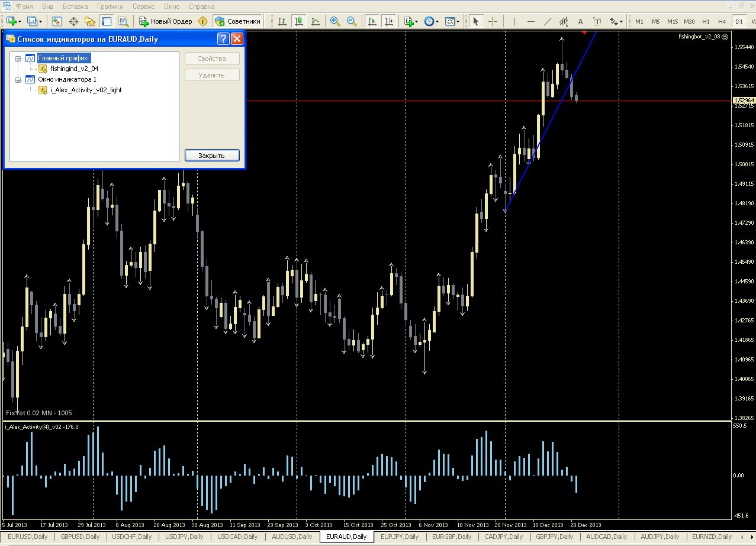Viewport: 756px width, 546px height.
Task: Click the Новый Ордер button
Action: coord(166,21)
